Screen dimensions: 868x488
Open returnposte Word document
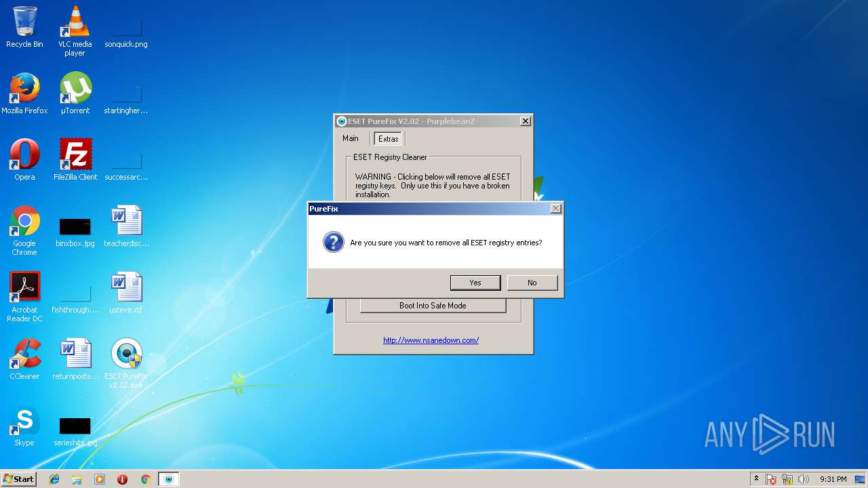(x=75, y=359)
